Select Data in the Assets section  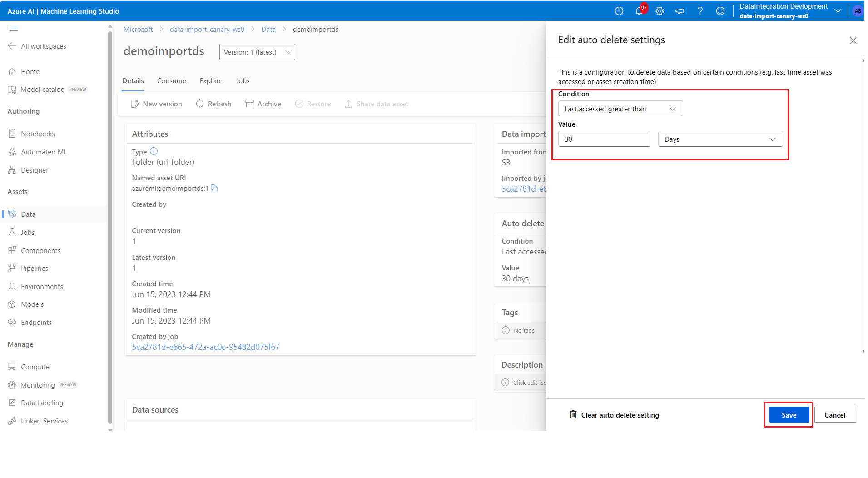(55, 214)
